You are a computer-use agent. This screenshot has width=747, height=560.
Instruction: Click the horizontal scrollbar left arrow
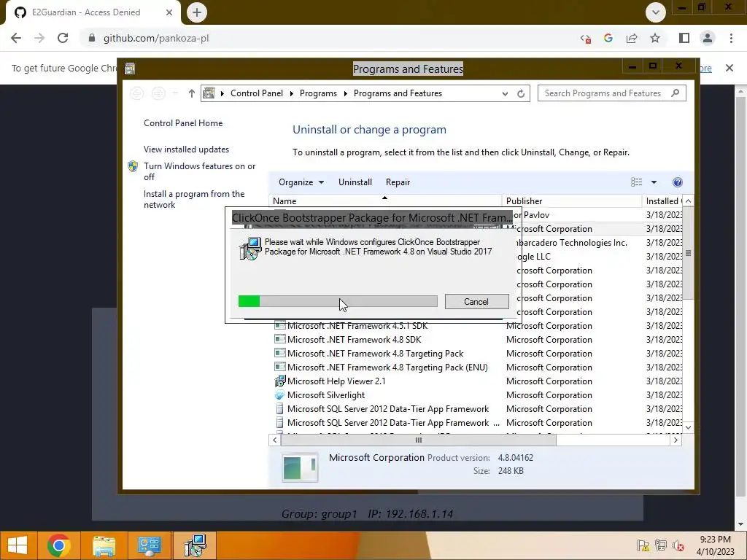coord(274,440)
